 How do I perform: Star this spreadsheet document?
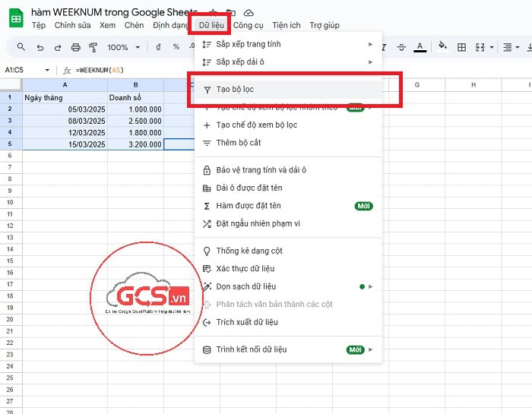click(213, 13)
